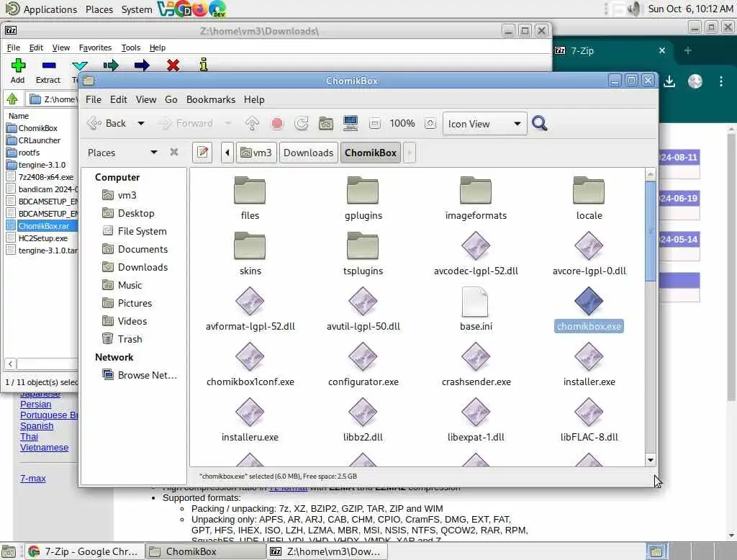Open the Chrome downloads icon
The width and height of the screenshot is (737, 560).
(669, 81)
